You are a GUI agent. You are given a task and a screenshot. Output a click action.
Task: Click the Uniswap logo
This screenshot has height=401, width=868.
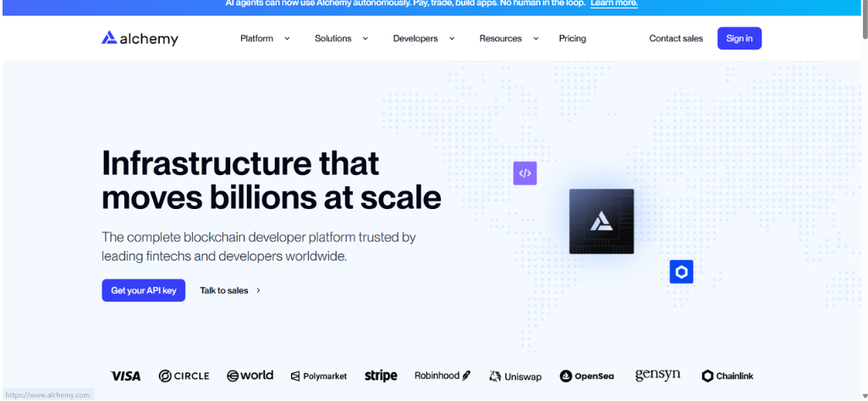pos(515,376)
